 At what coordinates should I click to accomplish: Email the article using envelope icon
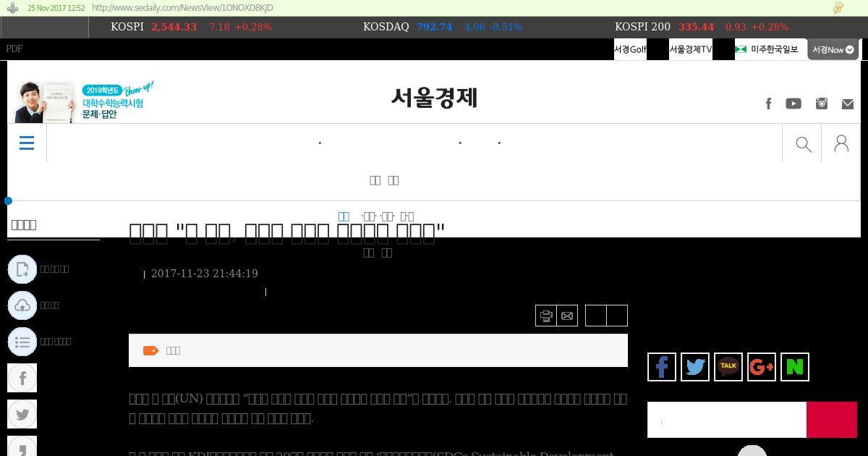point(567,316)
